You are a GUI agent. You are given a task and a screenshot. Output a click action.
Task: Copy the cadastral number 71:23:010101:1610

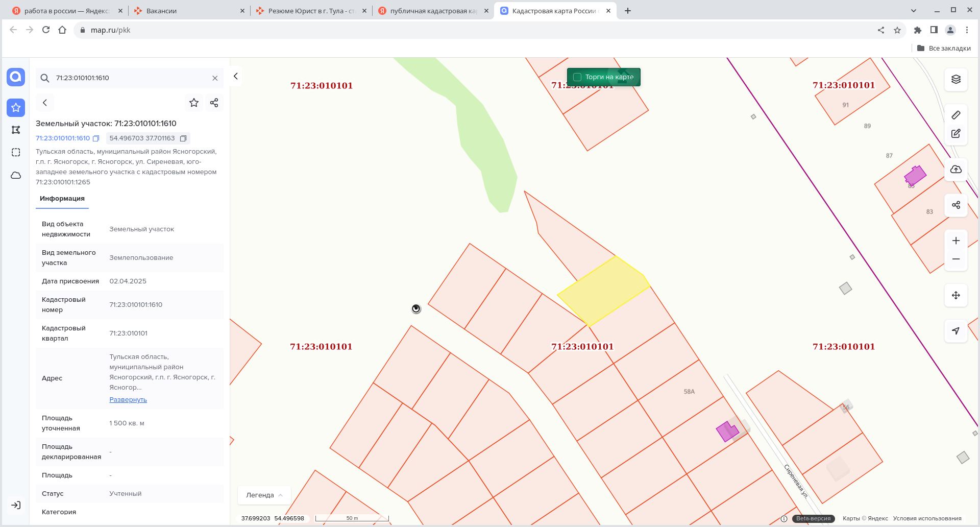point(96,138)
